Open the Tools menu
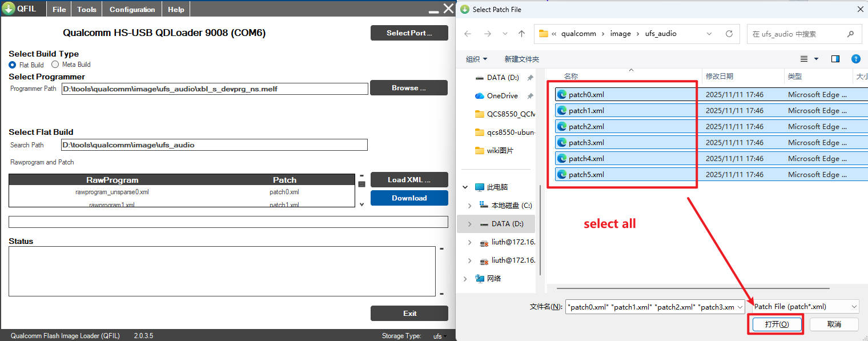The width and height of the screenshot is (868, 341). (x=87, y=9)
